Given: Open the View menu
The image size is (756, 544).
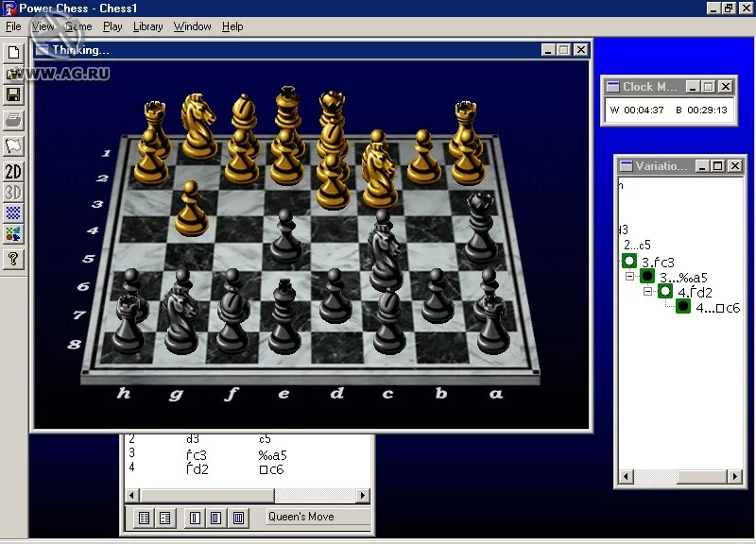Looking at the screenshot, I should 43,26.
